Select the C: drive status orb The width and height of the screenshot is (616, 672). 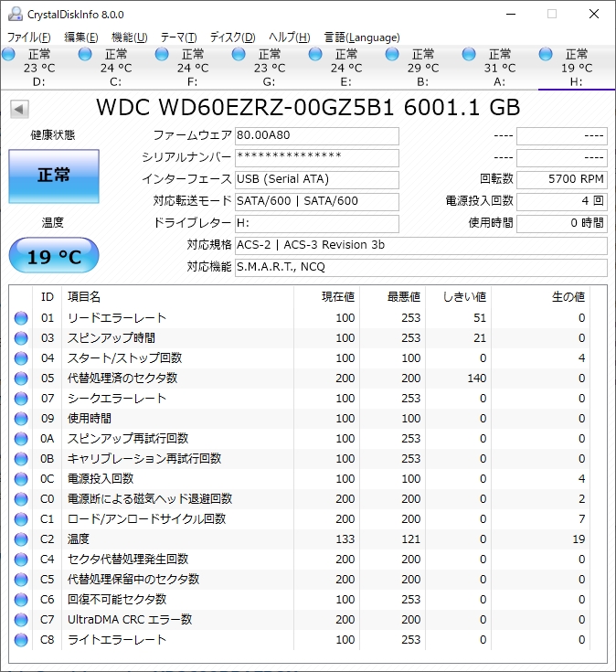pos(85,55)
